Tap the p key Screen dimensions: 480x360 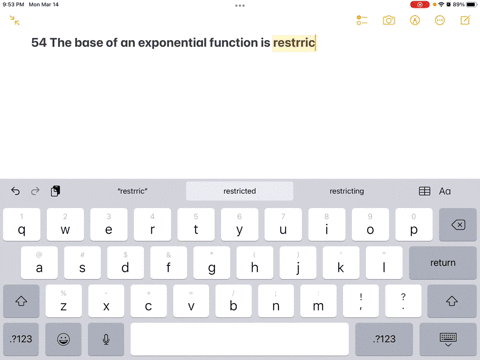click(414, 225)
